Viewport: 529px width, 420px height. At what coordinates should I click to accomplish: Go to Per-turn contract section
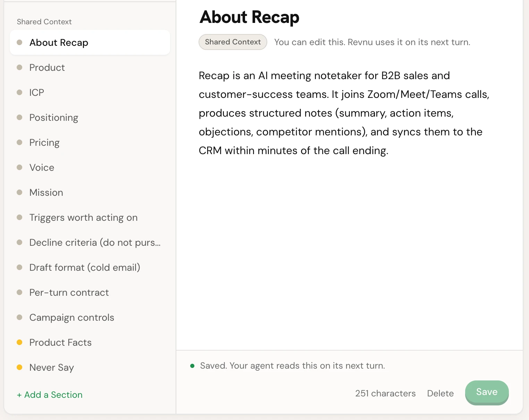tap(90, 292)
